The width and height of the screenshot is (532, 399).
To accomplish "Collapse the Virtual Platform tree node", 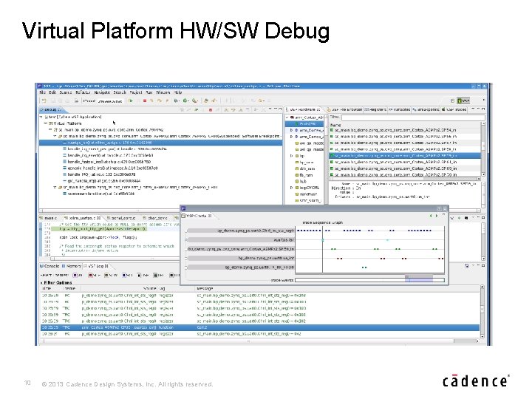I will 46,123.
